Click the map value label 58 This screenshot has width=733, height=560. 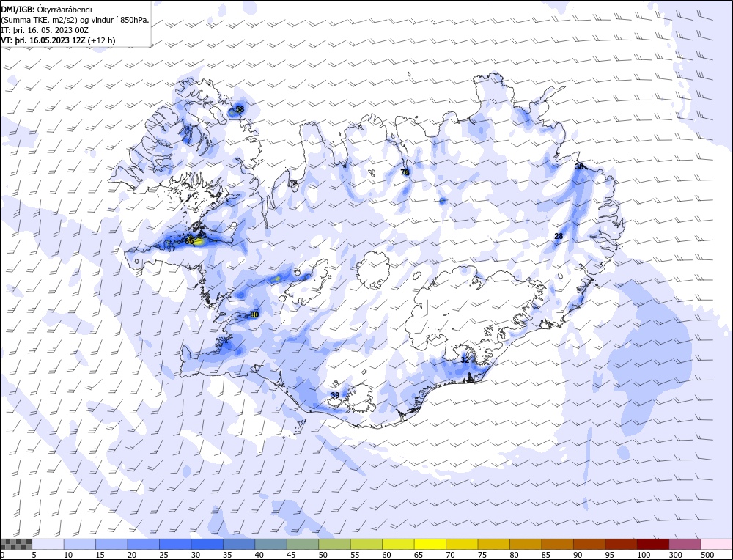[x=240, y=109]
